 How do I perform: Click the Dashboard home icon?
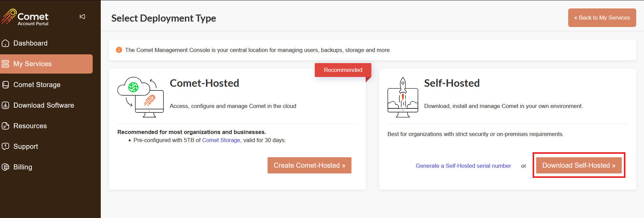(x=5, y=43)
